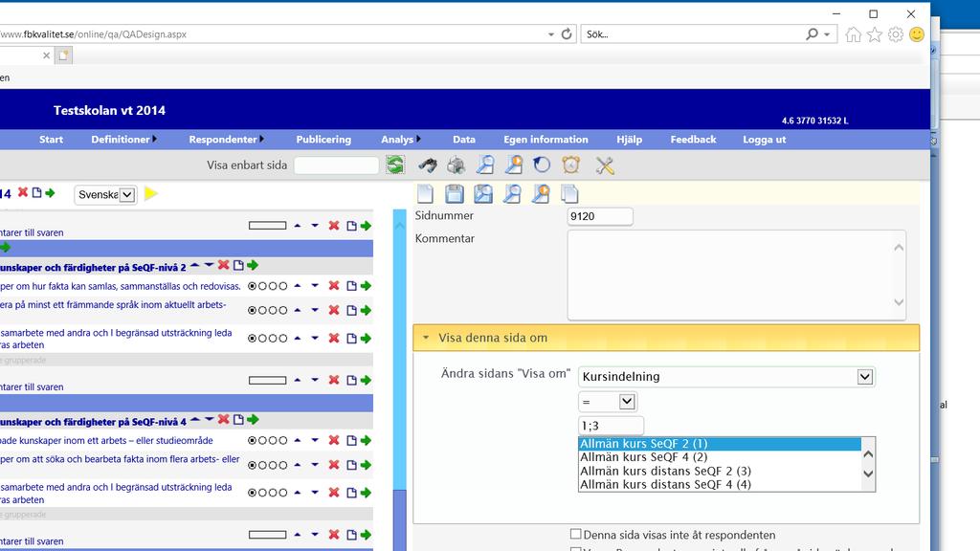Viewport: 980px width, 551px height.
Task: Open Egen information menu item
Action: 546,140
